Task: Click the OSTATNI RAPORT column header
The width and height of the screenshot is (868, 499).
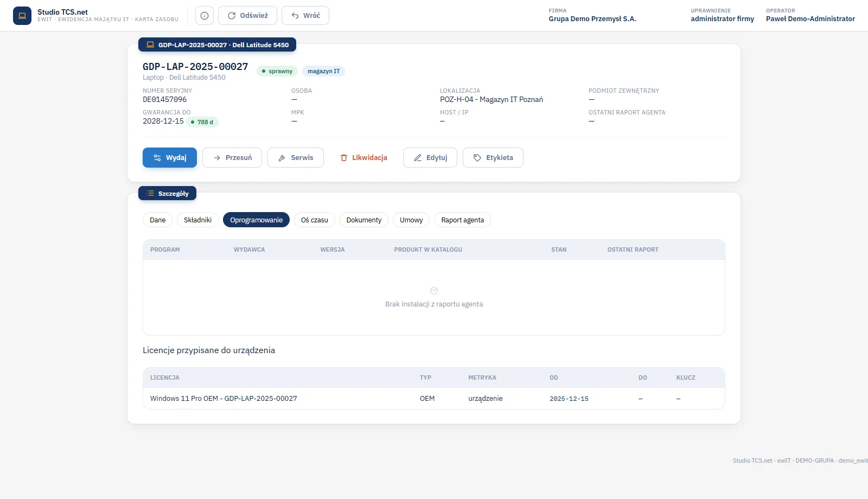Action: pyautogui.click(x=633, y=250)
